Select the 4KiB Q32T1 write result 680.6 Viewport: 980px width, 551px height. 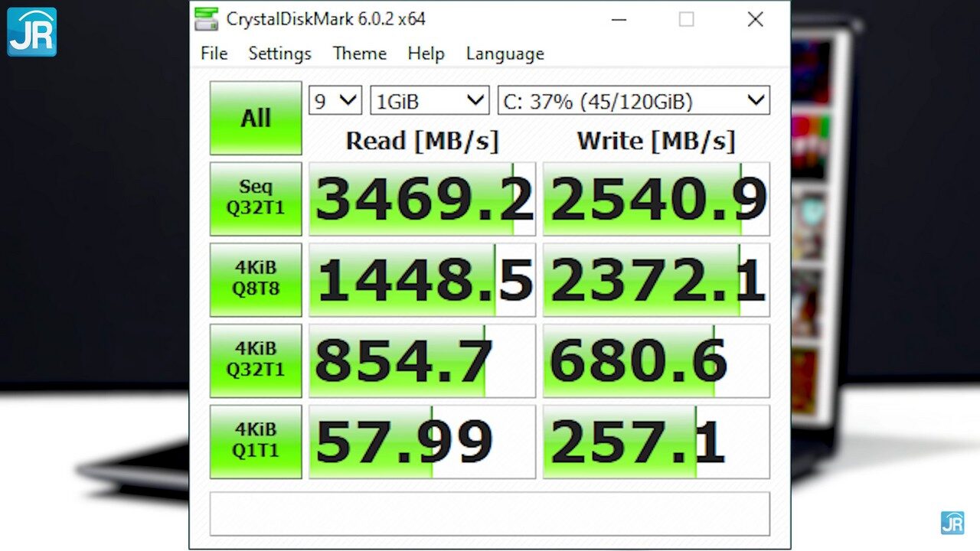(x=656, y=361)
